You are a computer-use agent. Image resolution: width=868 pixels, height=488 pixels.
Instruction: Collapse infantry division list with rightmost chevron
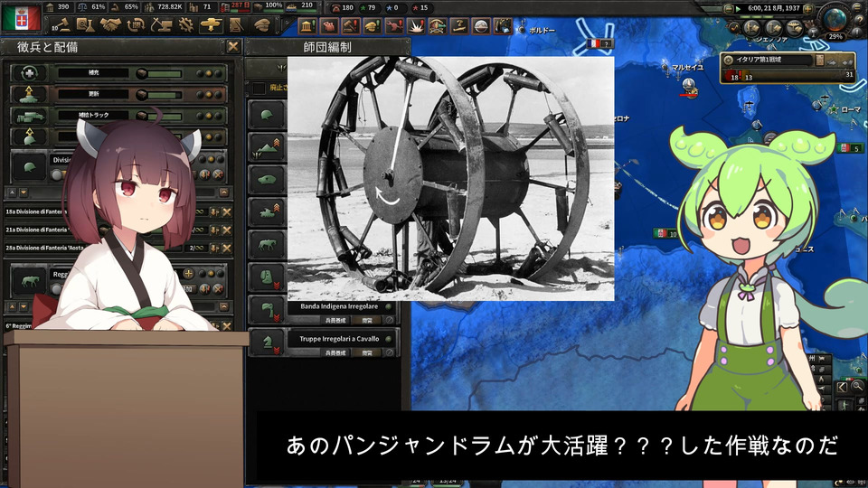click(224, 192)
